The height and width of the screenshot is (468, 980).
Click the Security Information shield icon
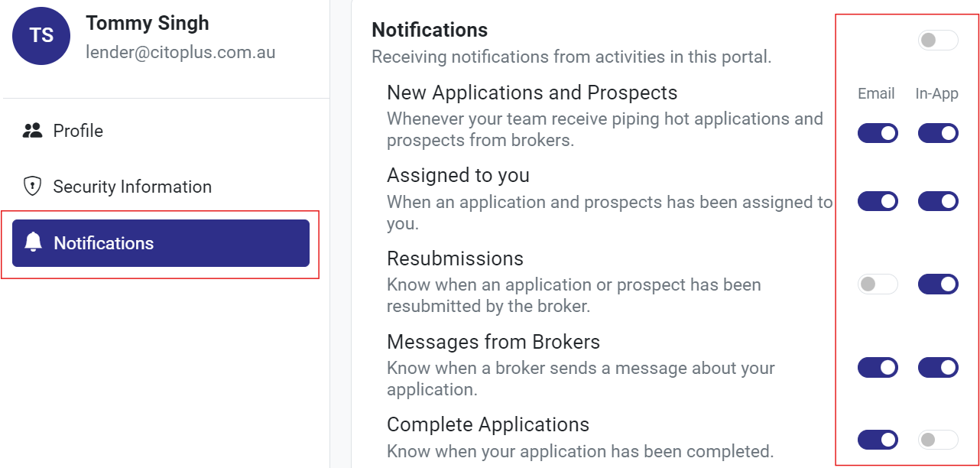click(x=32, y=187)
